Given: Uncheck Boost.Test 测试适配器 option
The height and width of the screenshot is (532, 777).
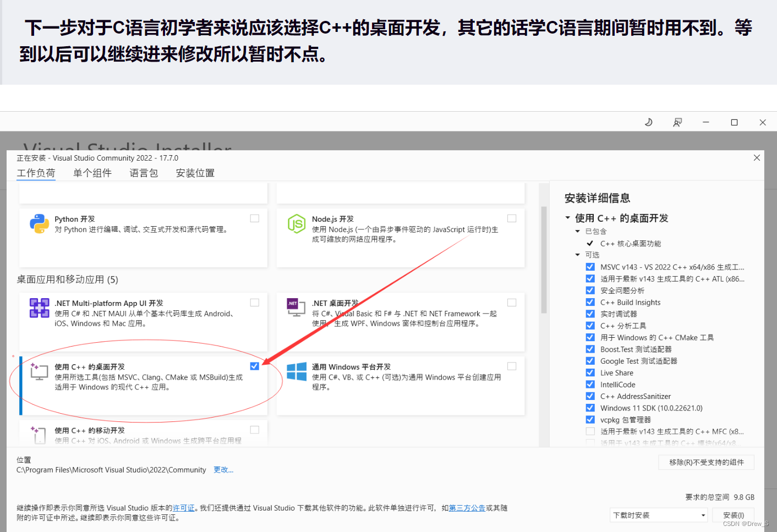Looking at the screenshot, I should [590, 349].
